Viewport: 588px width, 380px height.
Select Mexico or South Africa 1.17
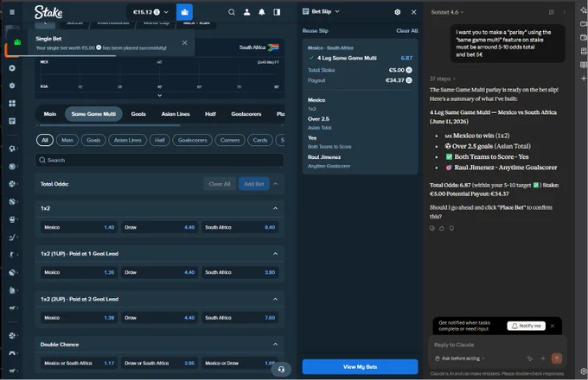click(x=80, y=363)
